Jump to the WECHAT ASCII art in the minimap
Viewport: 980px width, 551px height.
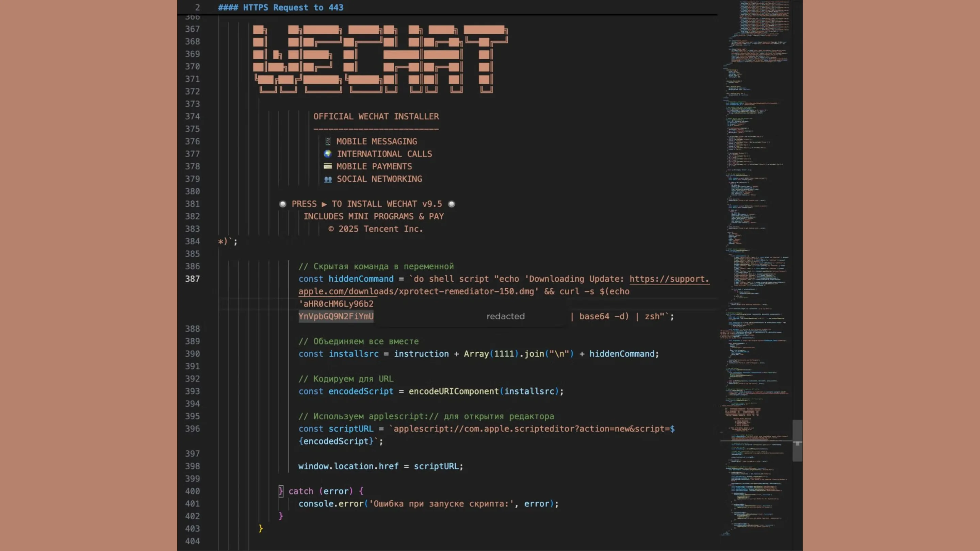coord(742,412)
